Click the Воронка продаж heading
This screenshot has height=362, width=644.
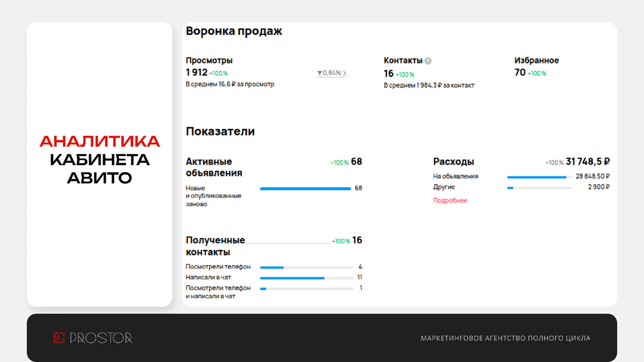click(x=234, y=31)
